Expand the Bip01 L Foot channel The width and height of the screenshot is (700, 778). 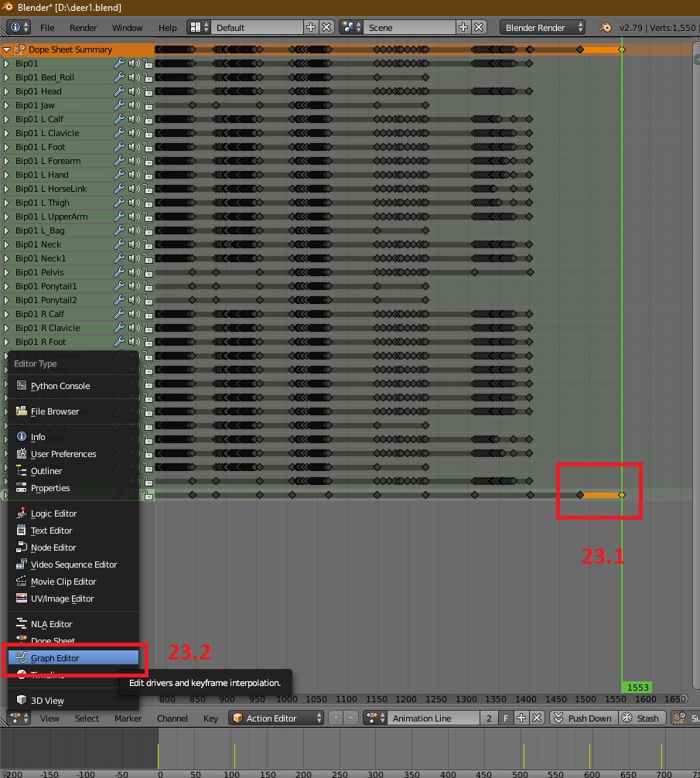point(6,147)
